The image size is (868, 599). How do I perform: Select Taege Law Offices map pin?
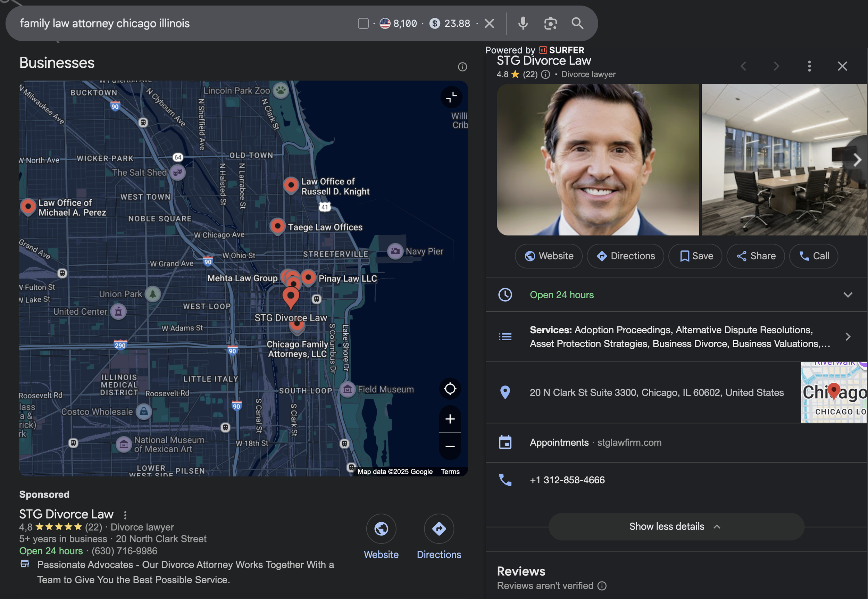[x=277, y=226]
